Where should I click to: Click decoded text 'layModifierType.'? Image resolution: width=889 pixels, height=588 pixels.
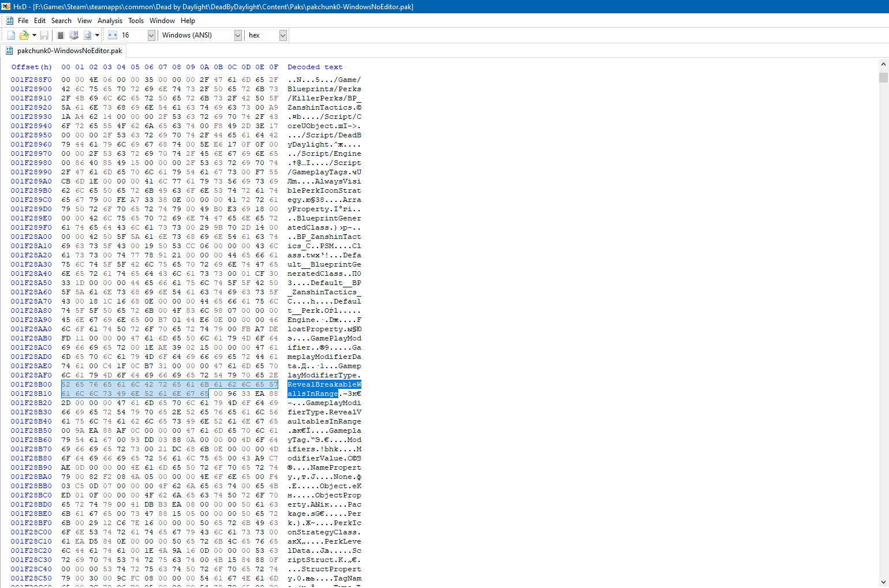[x=324, y=375]
